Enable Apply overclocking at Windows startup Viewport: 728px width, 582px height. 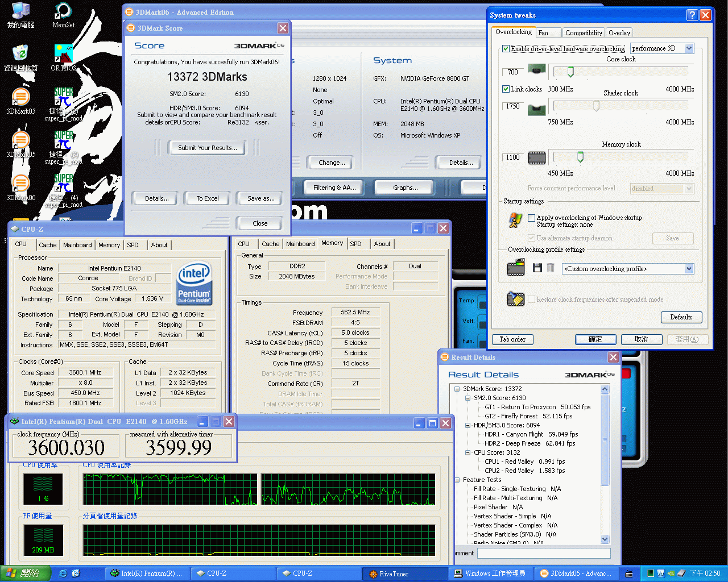[x=531, y=218]
